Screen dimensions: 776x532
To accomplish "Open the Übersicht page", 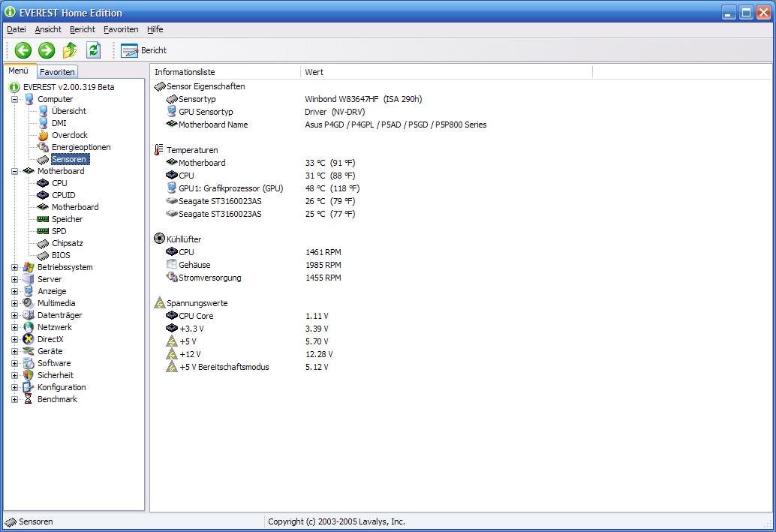I will pos(69,111).
